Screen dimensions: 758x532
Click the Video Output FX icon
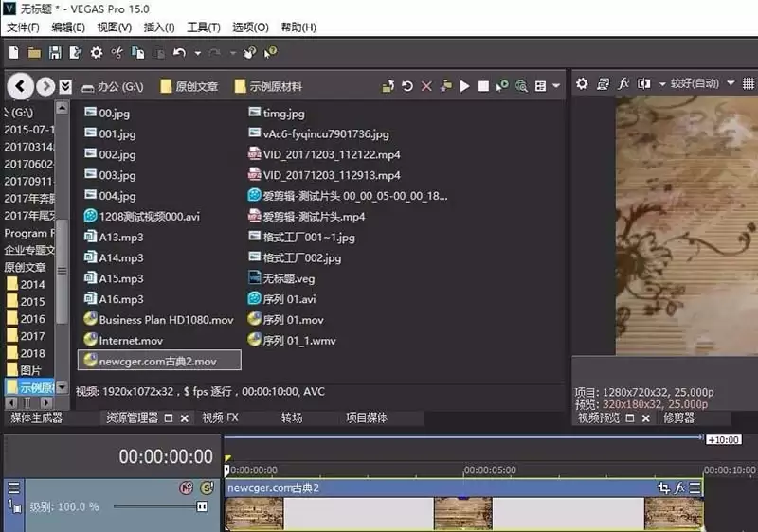(x=623, y=84)
